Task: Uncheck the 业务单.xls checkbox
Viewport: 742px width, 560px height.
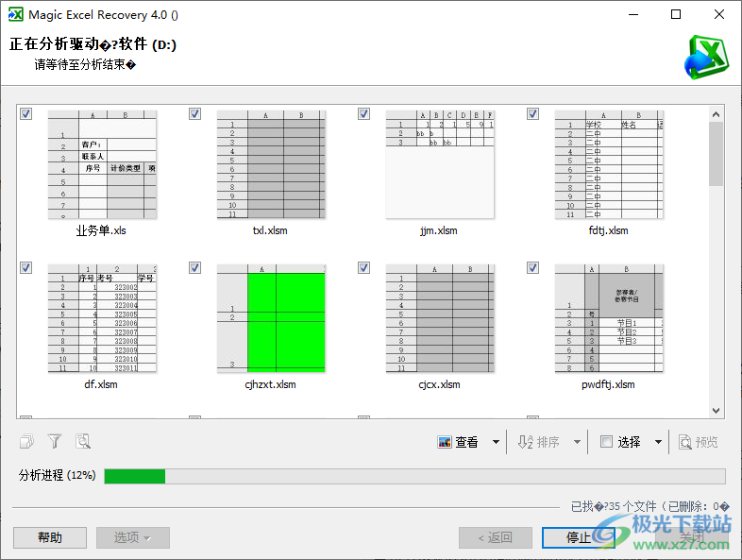Action: coord(26,113)
